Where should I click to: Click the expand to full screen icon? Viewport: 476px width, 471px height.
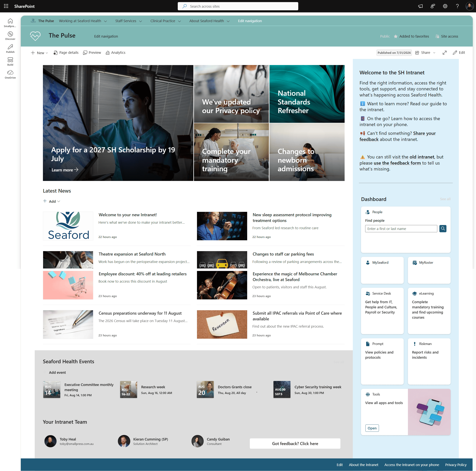445,53
